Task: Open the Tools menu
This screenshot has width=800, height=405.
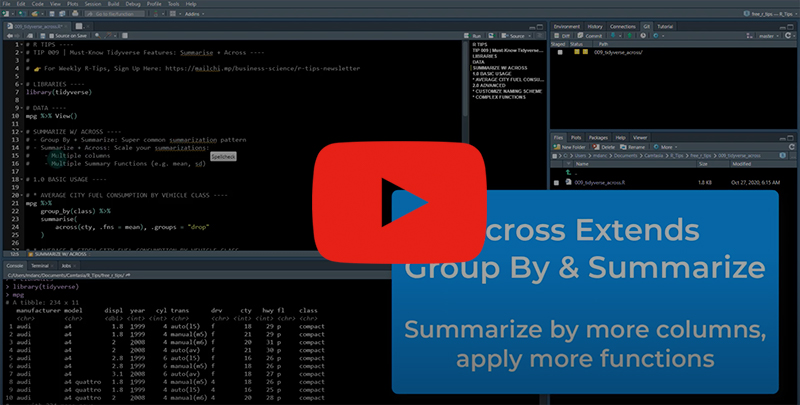Action: point(173,4)
